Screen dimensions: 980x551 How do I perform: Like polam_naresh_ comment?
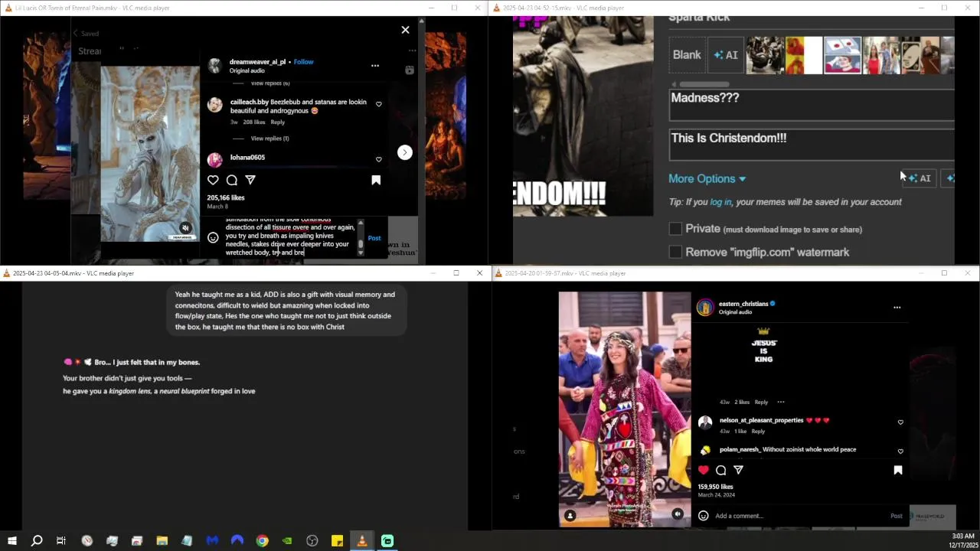900,452
